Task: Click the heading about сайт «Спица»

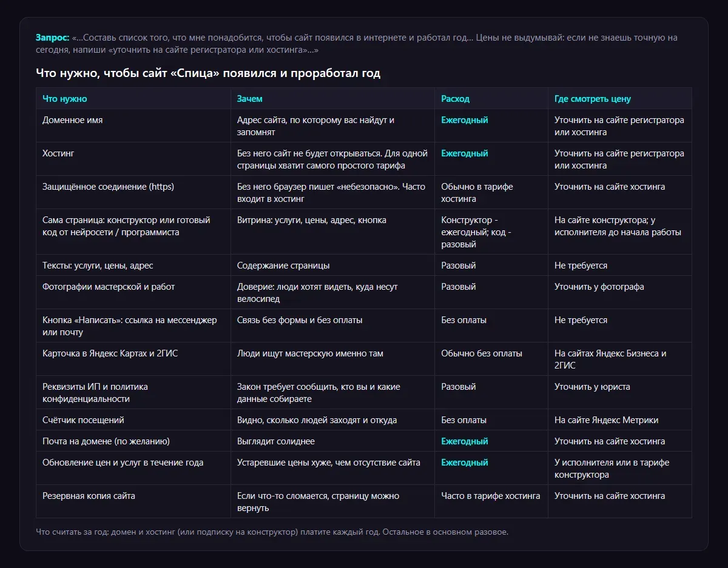Action: coord(208,73)
